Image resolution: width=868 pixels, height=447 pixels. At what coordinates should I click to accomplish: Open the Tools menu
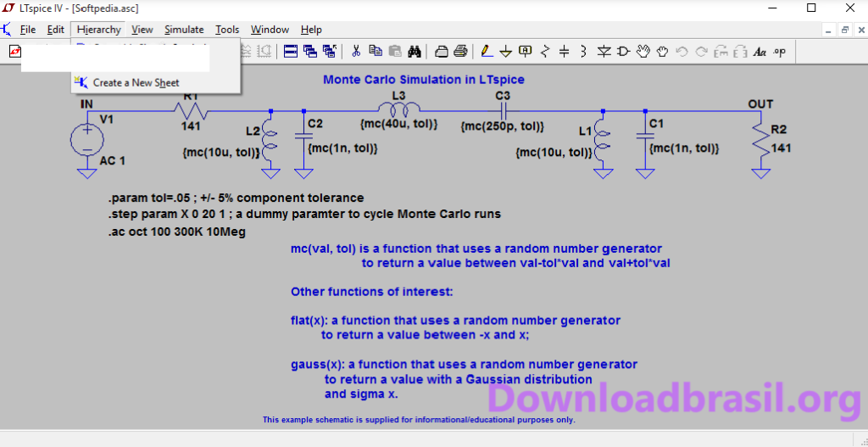[x=227, y=30]
